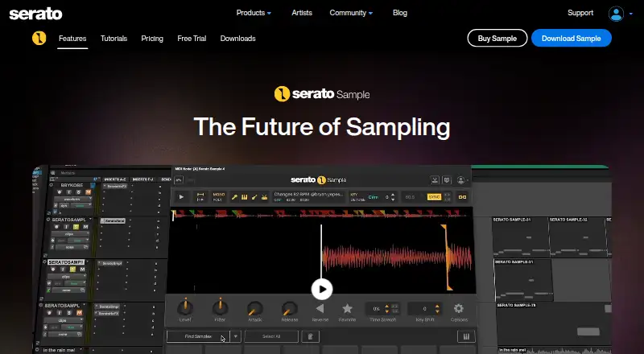Open the Options gear icon
The image size is (644, 354).
coord(459,308)
